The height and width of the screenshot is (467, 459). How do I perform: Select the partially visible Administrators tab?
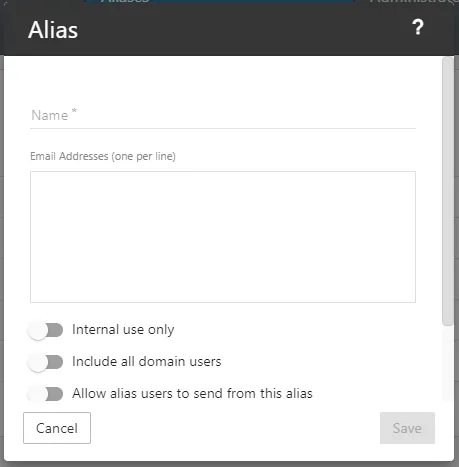tap(414, 1)
